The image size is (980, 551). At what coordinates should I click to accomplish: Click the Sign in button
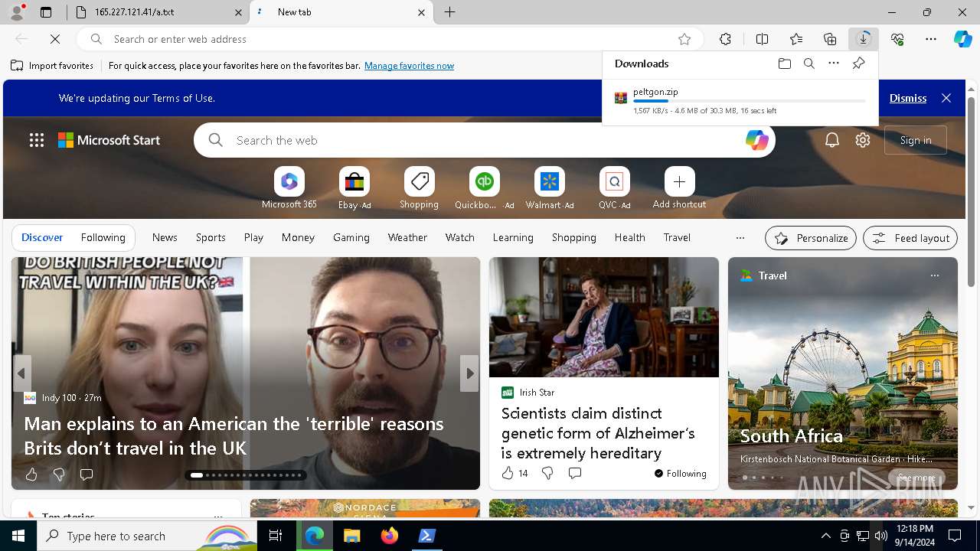(916, 140)
